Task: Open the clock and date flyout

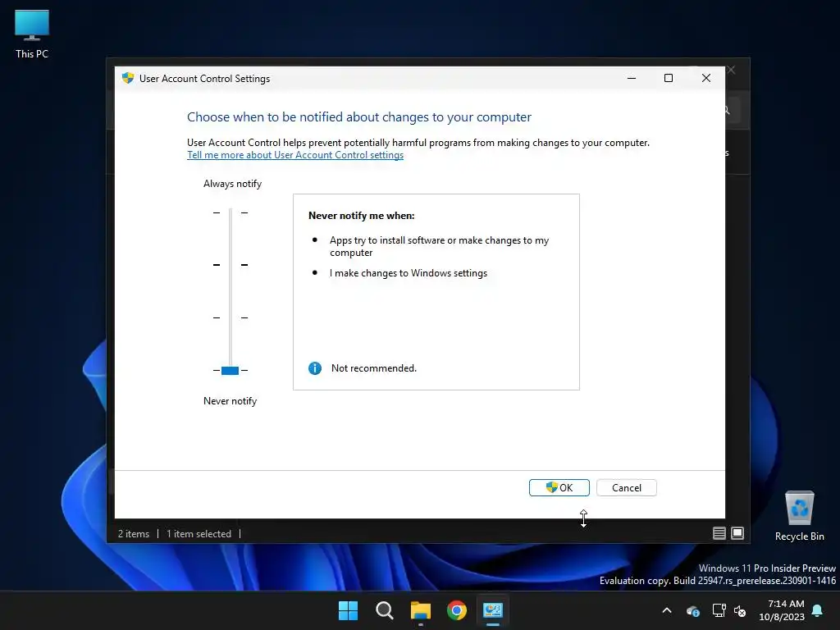Action: pos(782,610)
